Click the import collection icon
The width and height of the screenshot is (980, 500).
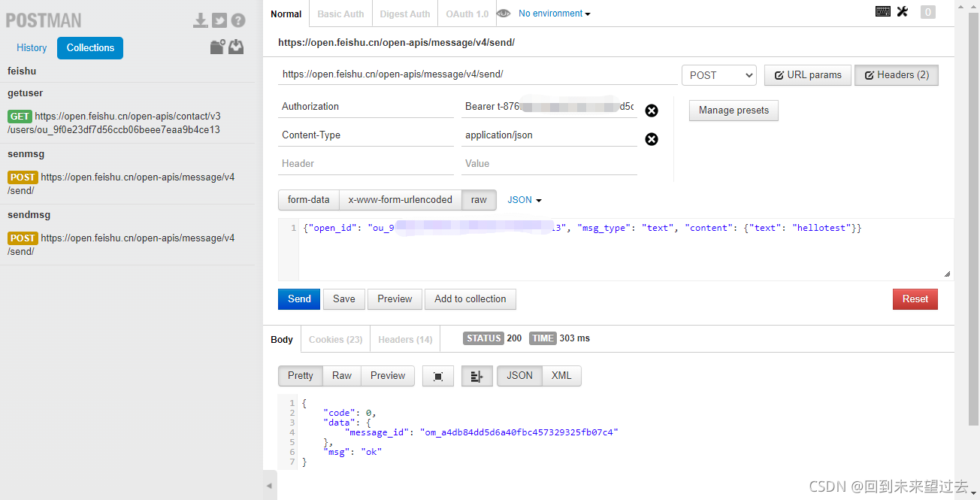point(236,47)
